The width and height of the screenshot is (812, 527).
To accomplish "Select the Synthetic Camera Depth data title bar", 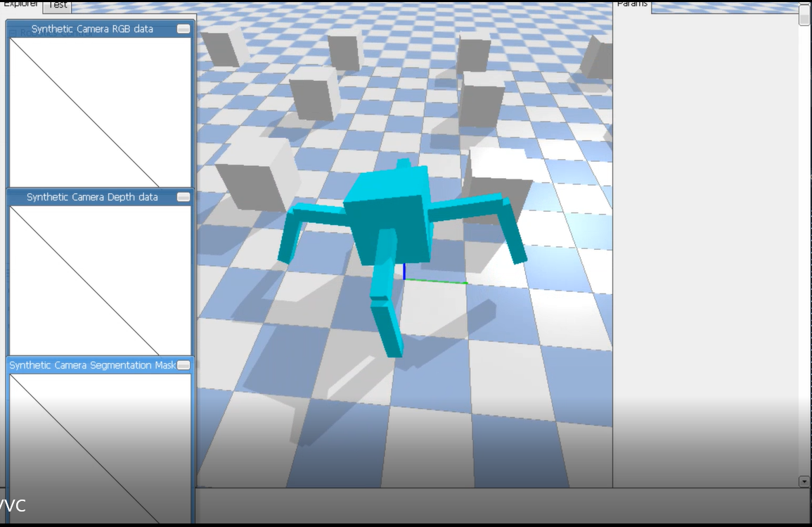I will (x=101, y=197).
